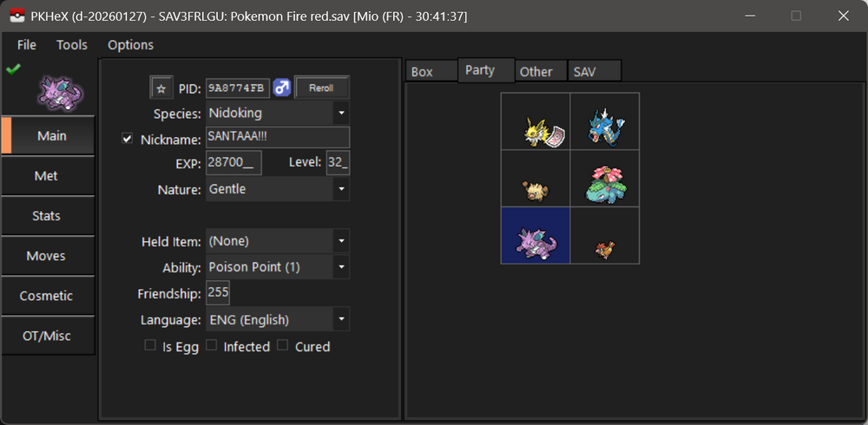This screenshot has height=425, width=868.
Task: Select the Venusaur party slot sprite
Action: [605, 182]
